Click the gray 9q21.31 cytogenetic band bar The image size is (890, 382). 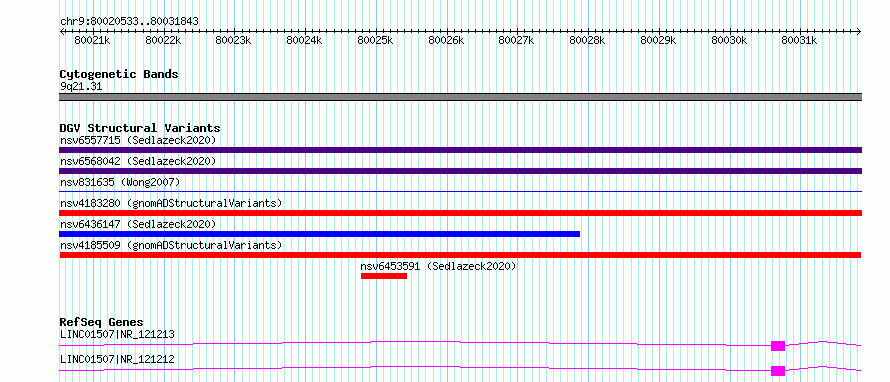coord(460,97)
